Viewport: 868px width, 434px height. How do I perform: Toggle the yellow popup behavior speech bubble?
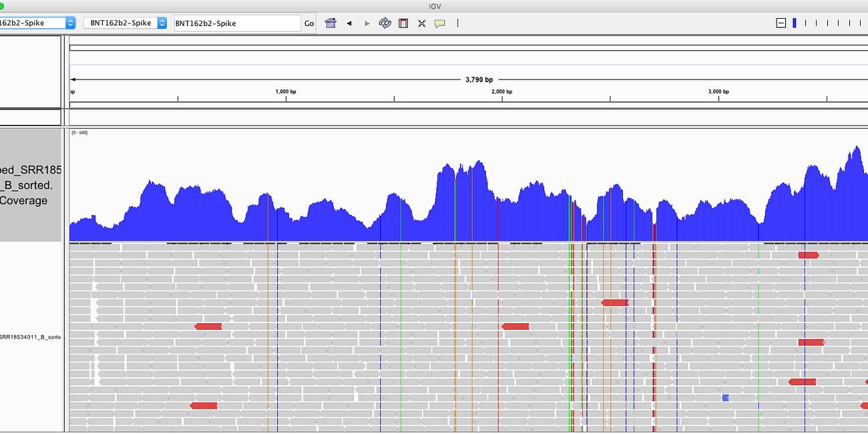point(439,23)
